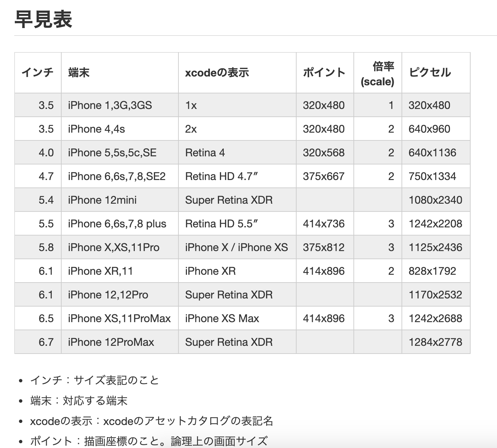The height and width of the screenshot is (448, 497).
Task: Click the iPhone XS Max cell
Action: [x=237, y=318]
